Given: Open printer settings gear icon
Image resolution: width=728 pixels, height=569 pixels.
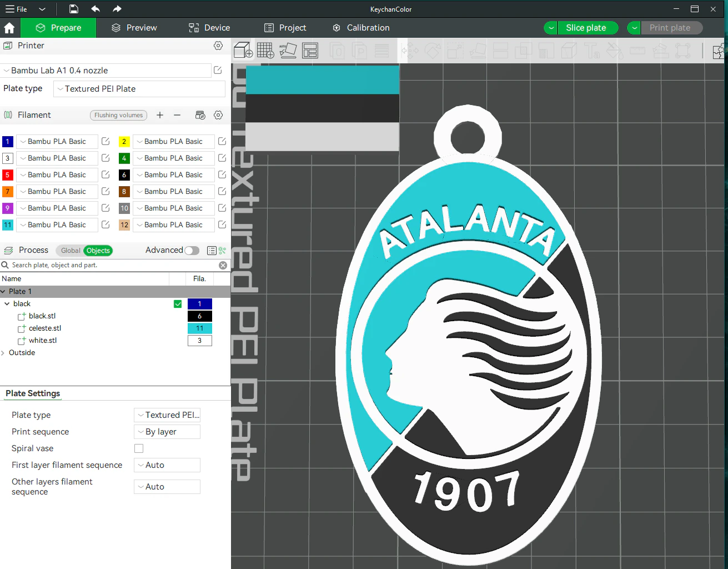Looking at the screenshot, I should click(218, 46).
